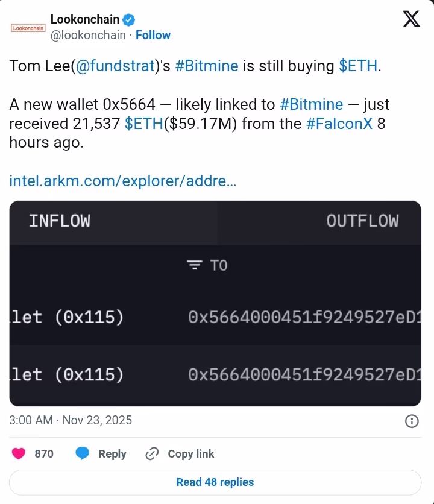Click the blue verified badge icon
Screen dimensions: 434x504
[128, 20]
